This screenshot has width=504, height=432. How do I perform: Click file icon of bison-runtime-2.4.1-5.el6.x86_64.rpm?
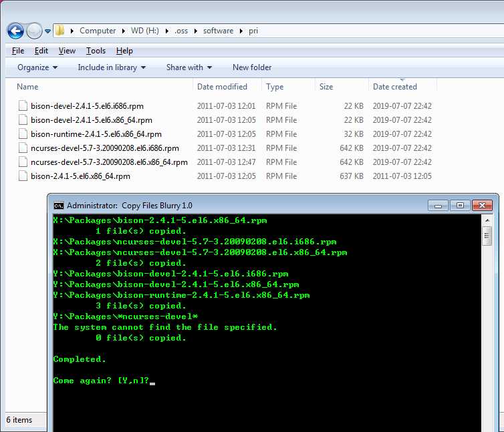[x=23, y=134]
